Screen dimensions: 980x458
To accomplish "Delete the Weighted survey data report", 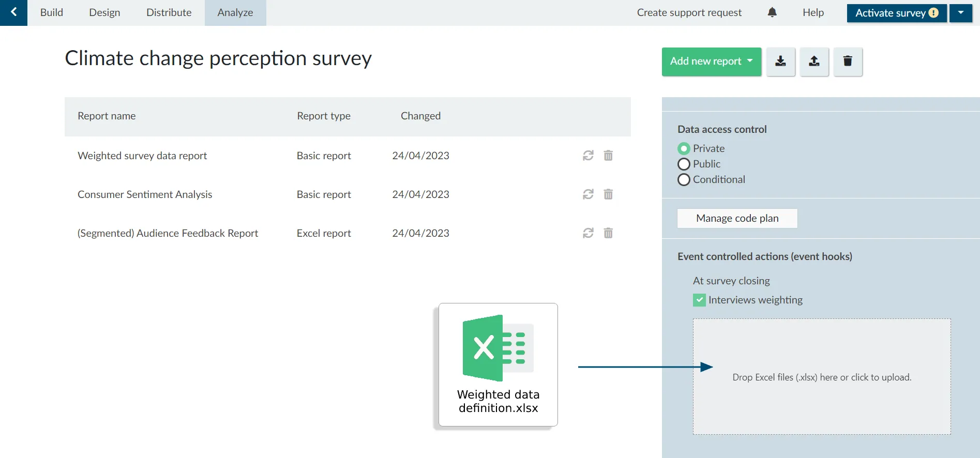I will [608, 156].
